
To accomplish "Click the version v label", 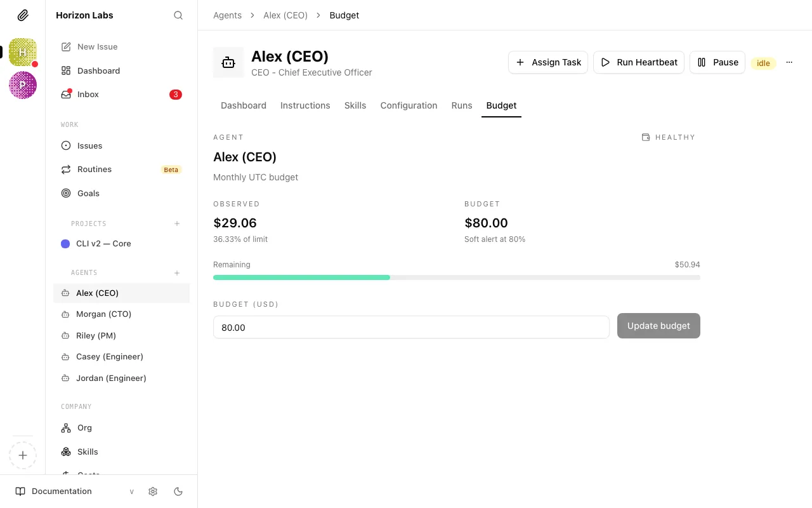I will pyautogui.click(x=131, y=491).
